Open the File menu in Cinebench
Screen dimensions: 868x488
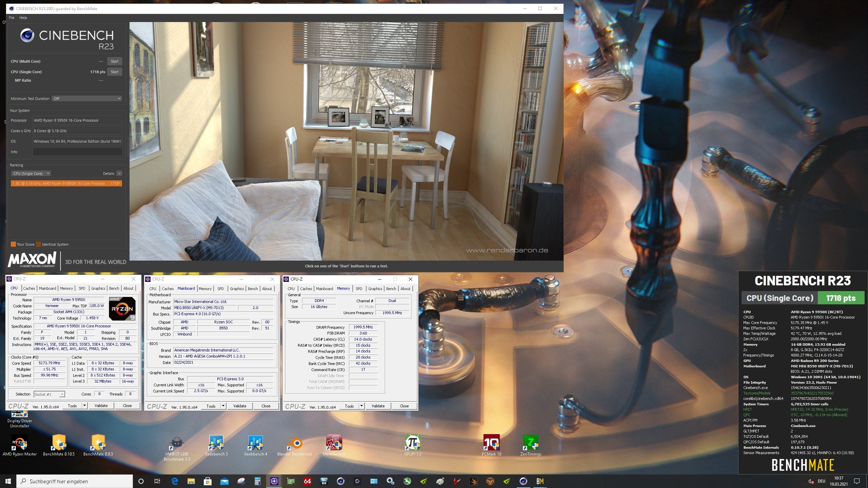tap(12, 18)
